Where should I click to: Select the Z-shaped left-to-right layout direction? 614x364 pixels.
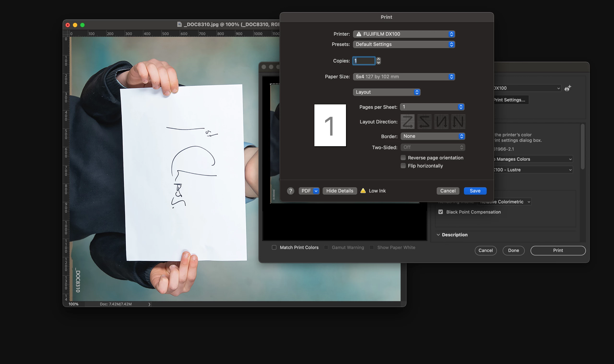click(407, 122)
